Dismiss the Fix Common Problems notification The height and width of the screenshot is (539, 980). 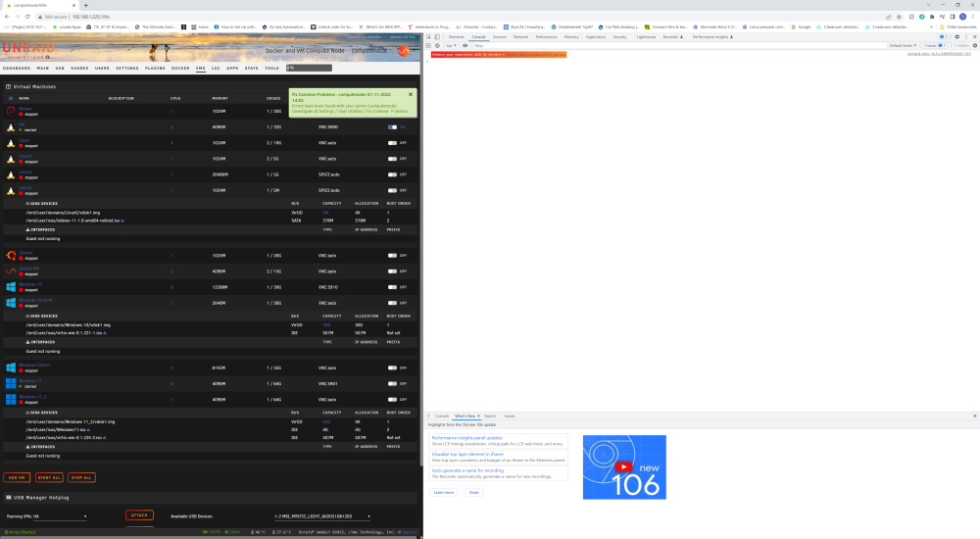point(411,94)
